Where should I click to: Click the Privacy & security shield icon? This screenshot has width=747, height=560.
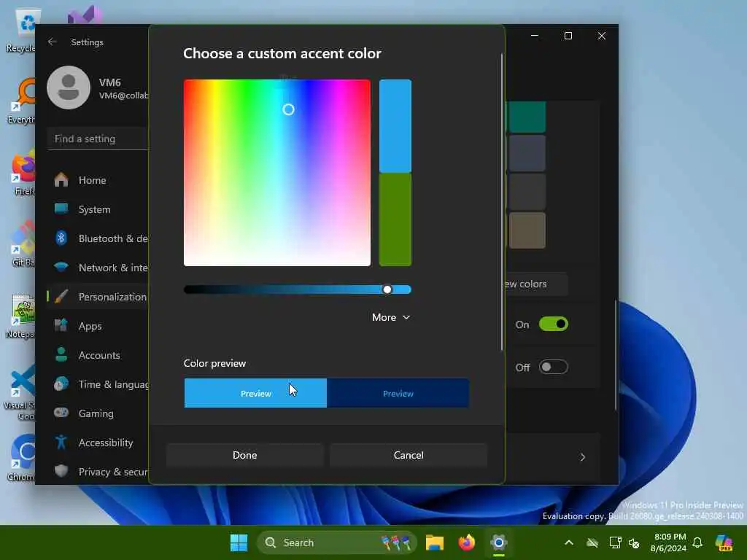61,472
